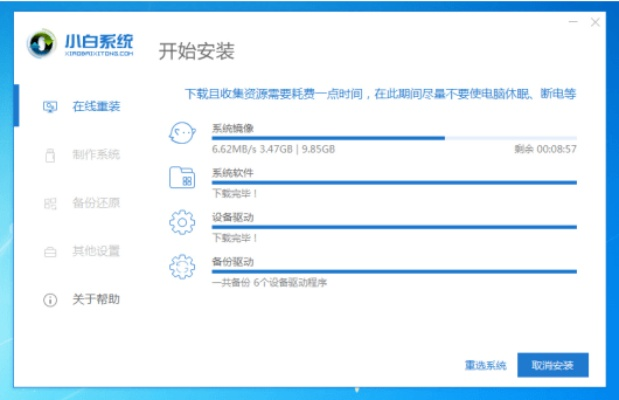Screen dimensions: 619x400
Task: Click the 开始安装 page title
Action: [196, 51]
